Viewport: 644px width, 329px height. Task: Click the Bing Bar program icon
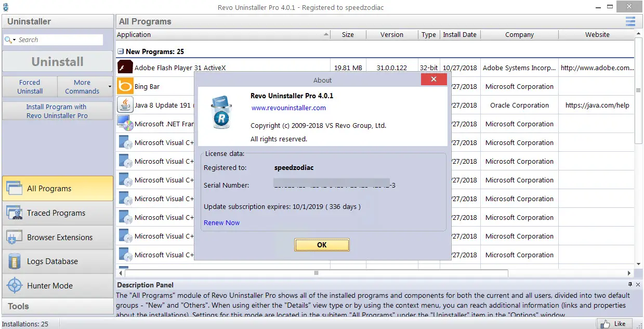[x=125, y=86]
